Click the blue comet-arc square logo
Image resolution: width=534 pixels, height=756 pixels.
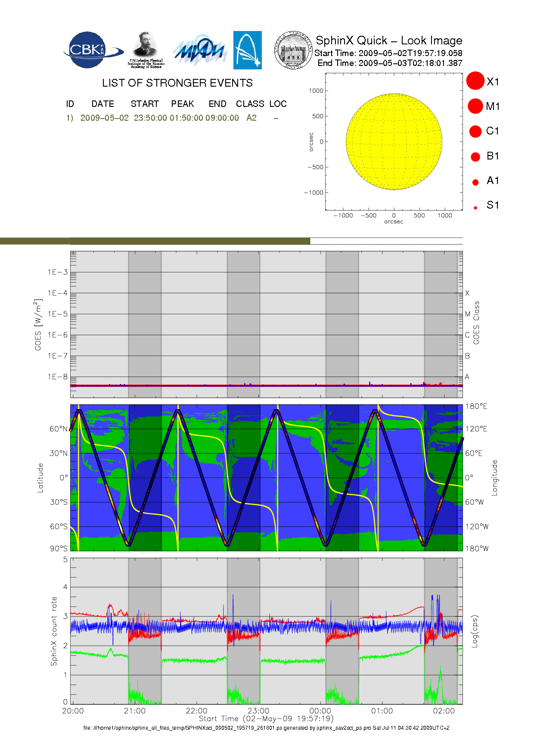(x=247, y=50)
